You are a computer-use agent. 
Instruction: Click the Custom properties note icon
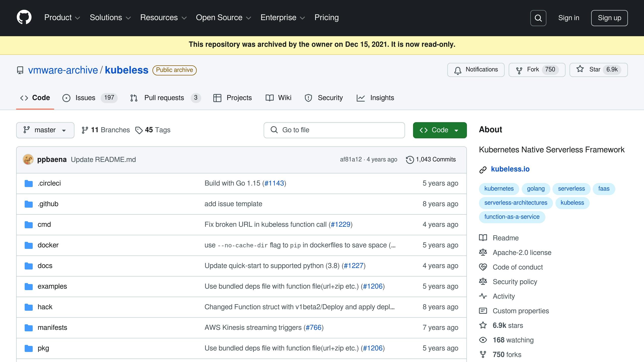pos(483,311)
